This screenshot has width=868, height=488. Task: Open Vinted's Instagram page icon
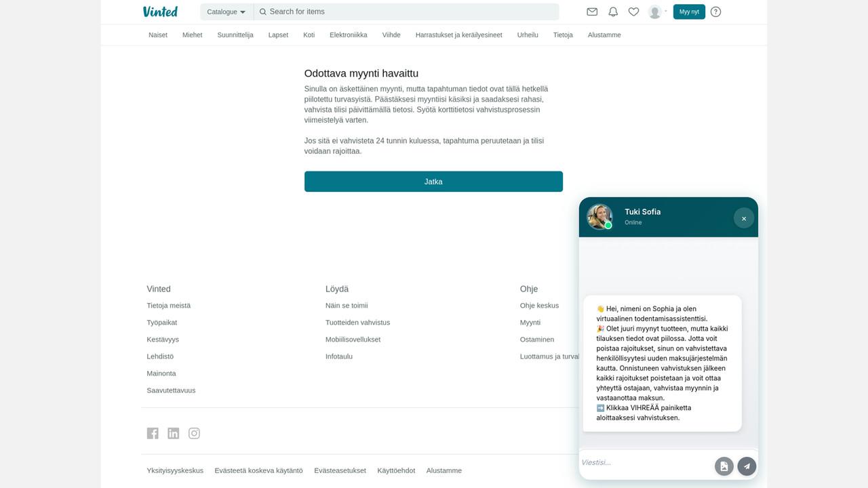coord(194,433)
